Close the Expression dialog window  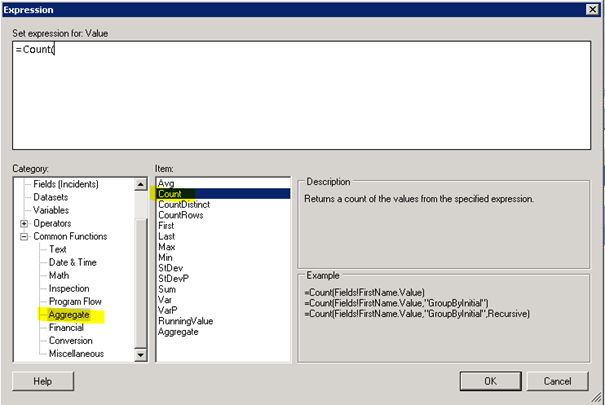pos(593,9)
